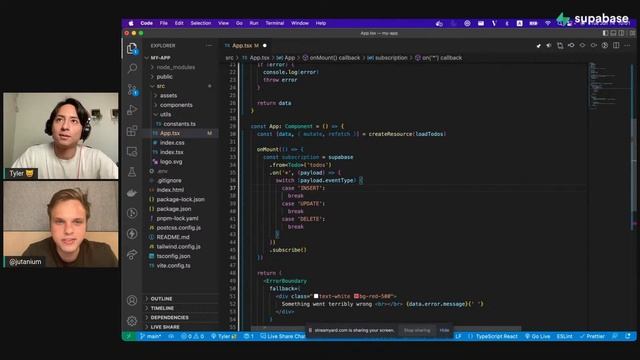
Task: Open the Accounts icon in activity bar
Action: tap(132, 300)
